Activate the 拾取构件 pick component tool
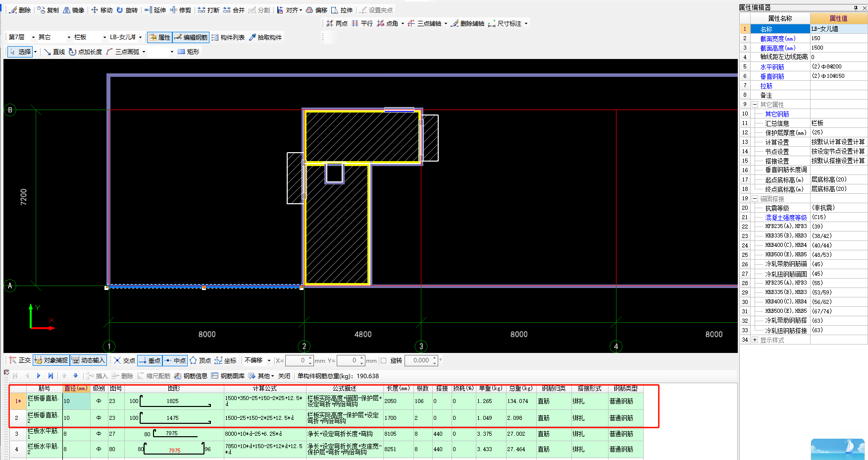 coord(265,37)
